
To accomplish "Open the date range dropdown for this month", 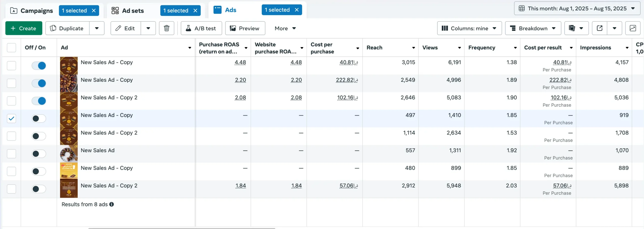I will [x=577, y=9].
